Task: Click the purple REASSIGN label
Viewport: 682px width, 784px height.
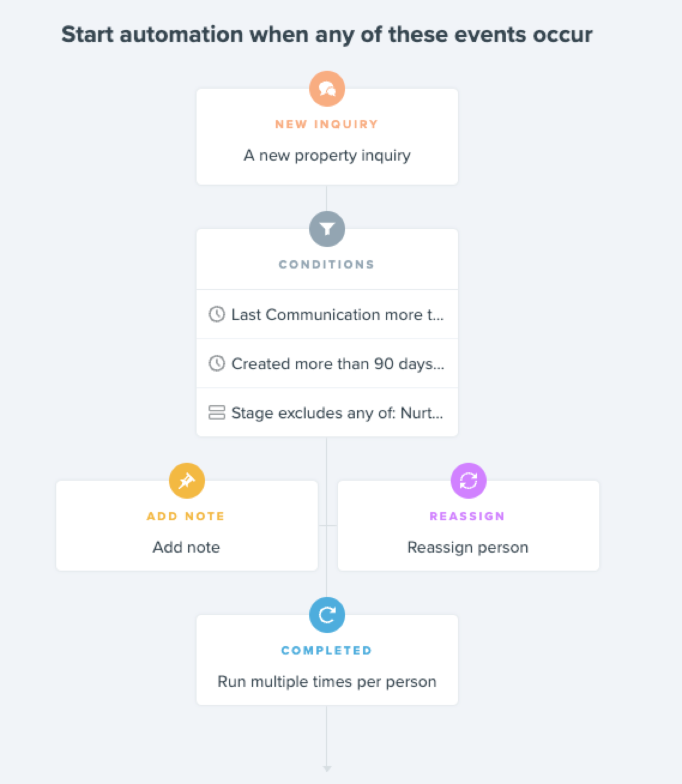Action: (467, 516)
